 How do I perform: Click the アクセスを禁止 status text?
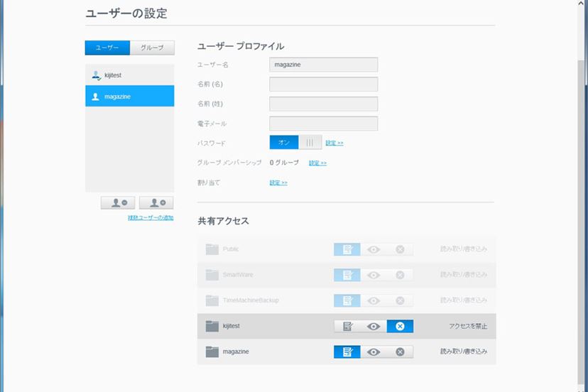click(468, 327)
